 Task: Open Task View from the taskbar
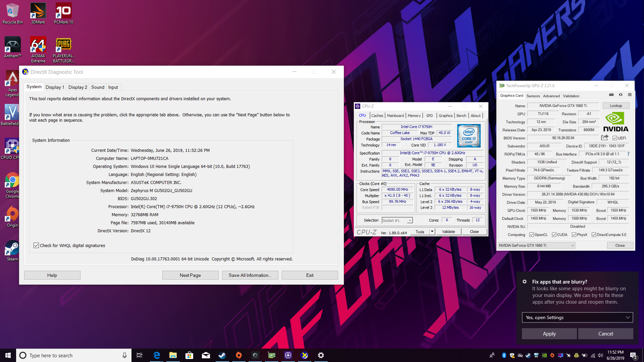140,355
